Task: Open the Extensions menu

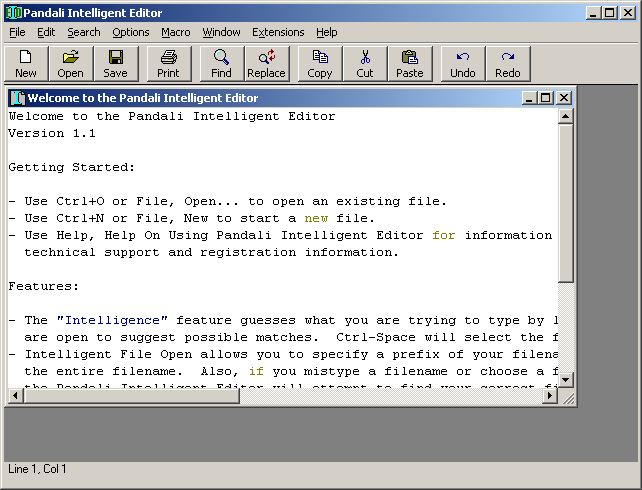Action: tap(278, 32)
